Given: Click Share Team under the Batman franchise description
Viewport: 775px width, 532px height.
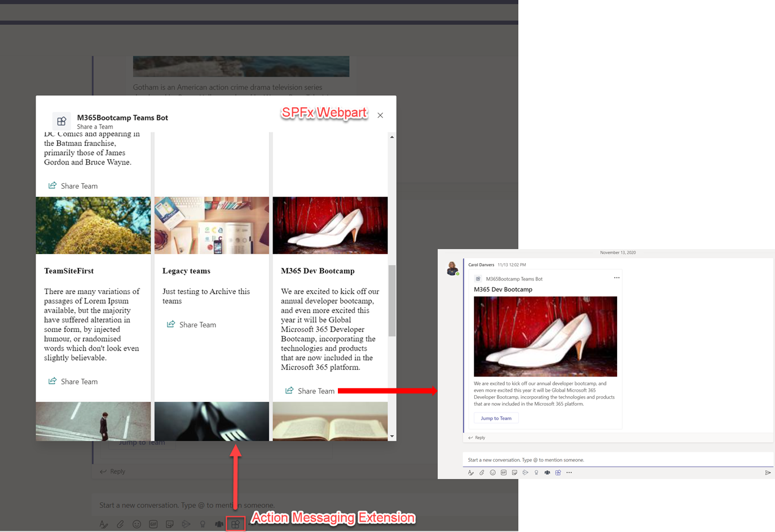Looking at the screenshot, I should point(73,186).
